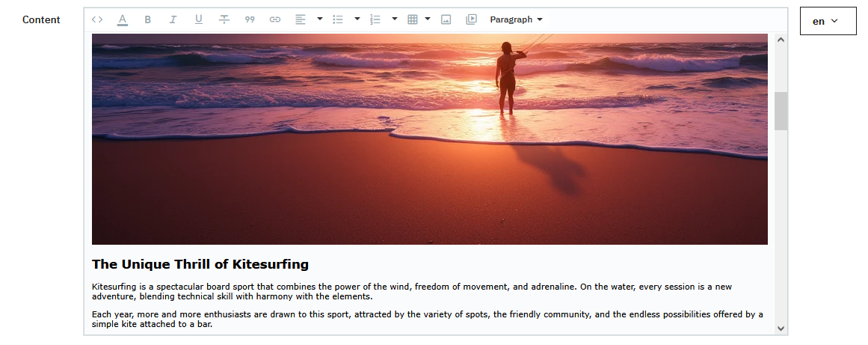This screenshot has width=868, height=345.
Task: Insert a media video
Action: pos(471,19)
